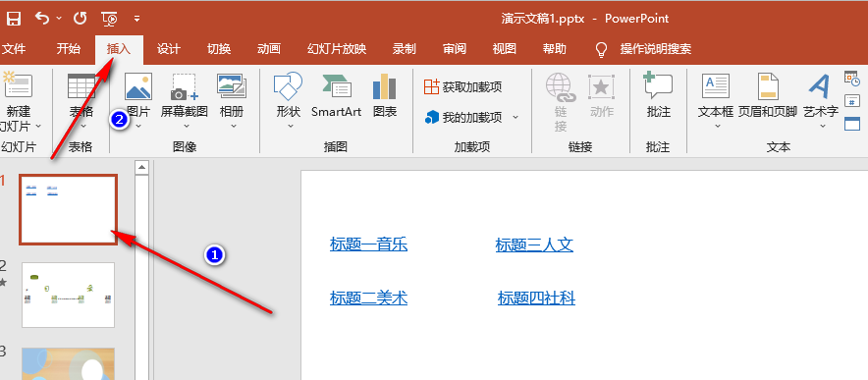
Task: Click the 标题一音乐 hyperlink
Action: click(x=368, y=244)
